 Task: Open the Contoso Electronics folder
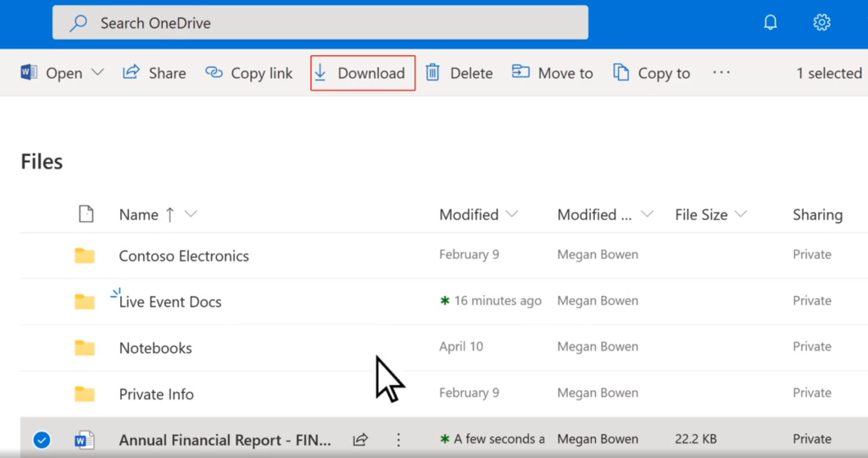click(184, 255)
